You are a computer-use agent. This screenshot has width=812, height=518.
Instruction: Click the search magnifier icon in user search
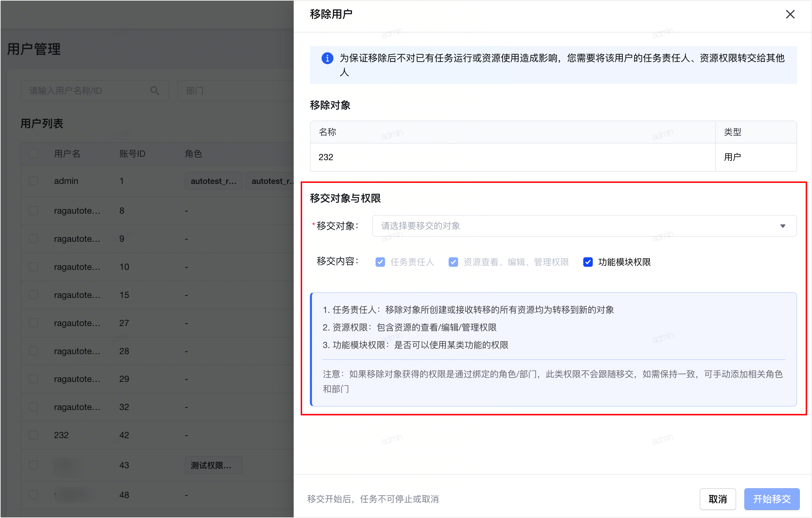point(155,91)
